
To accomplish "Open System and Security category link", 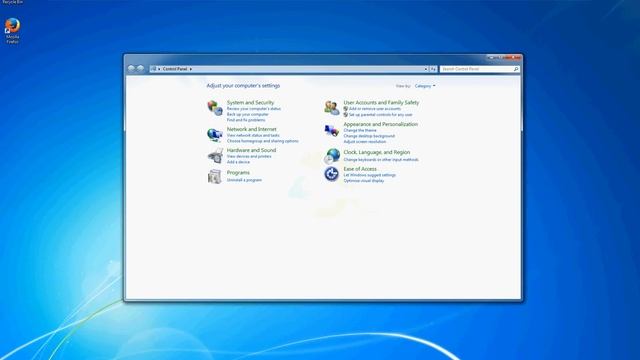I will click(x=250, y=102).
